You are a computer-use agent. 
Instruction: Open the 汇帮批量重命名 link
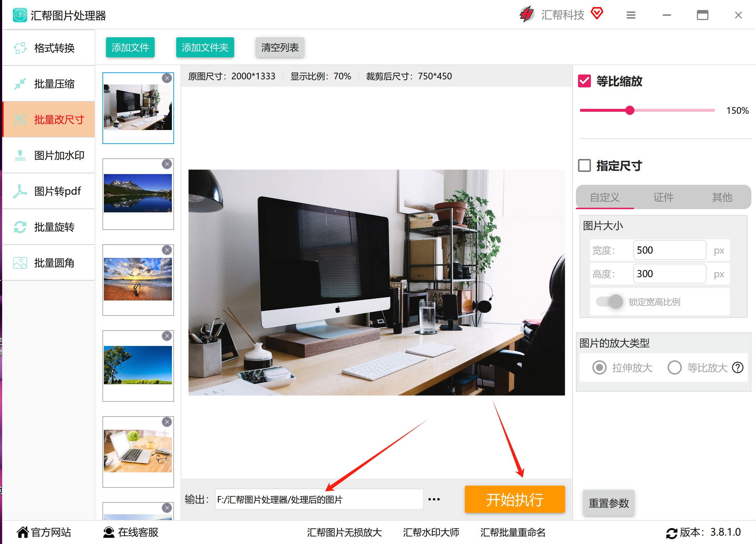[513, 532]
